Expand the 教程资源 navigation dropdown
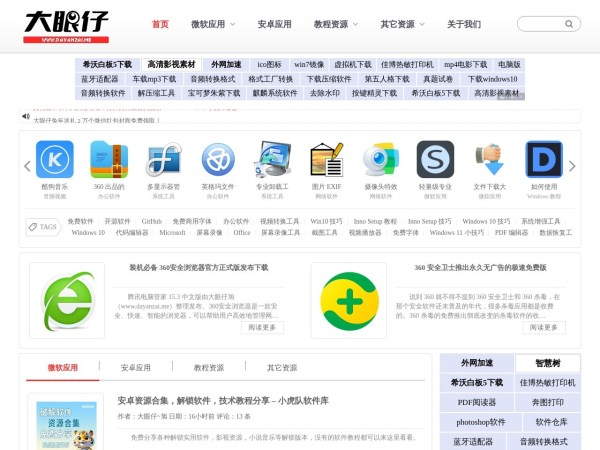The height and width of the screenshot is (450, 600). (x=335, y=24)
